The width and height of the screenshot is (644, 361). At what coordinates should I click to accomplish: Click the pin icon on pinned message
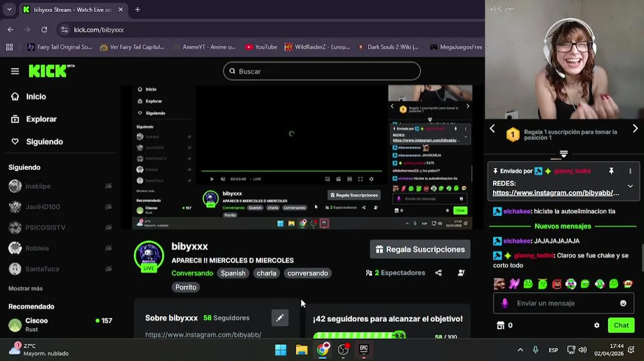611,171
